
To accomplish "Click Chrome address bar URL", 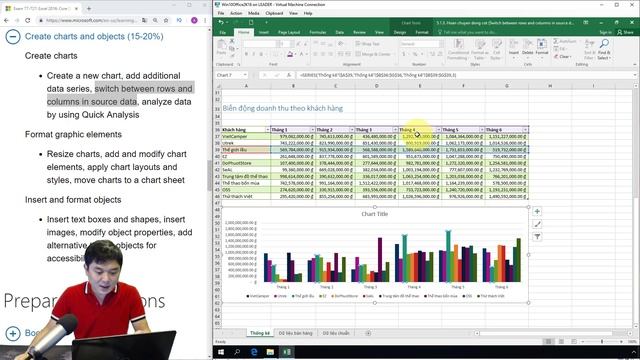I will (91, 20).
